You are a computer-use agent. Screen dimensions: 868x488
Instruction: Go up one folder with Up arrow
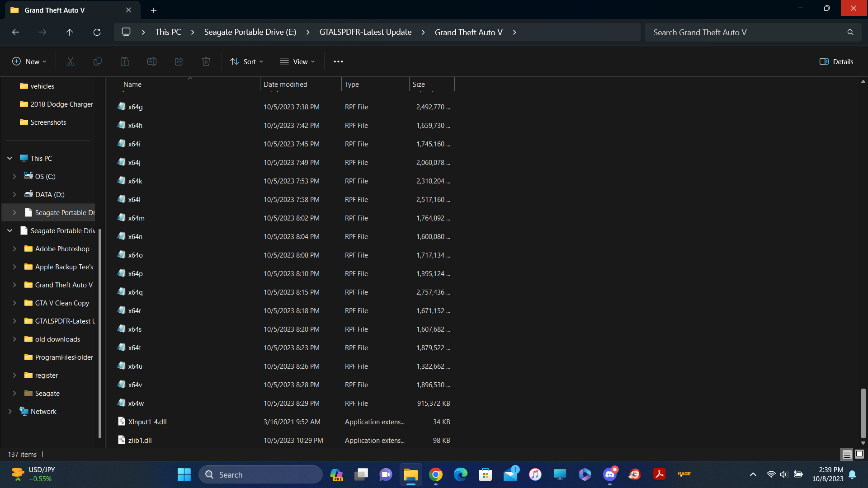[70, 32]
